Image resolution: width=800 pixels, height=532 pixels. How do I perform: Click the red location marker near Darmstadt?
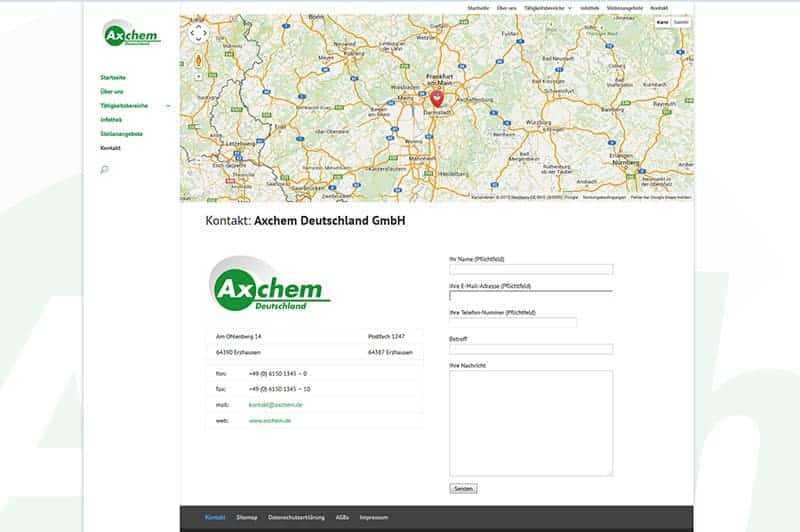click(437, 98)
